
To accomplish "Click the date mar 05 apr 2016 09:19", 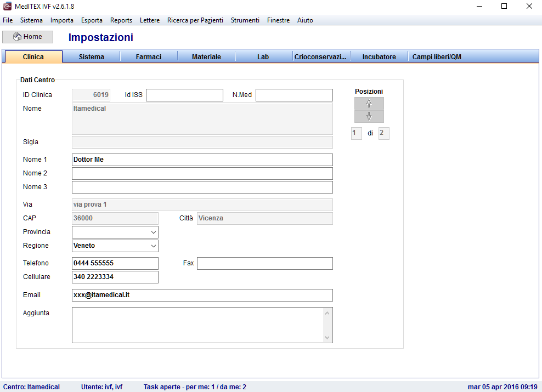I will [503, 387].
